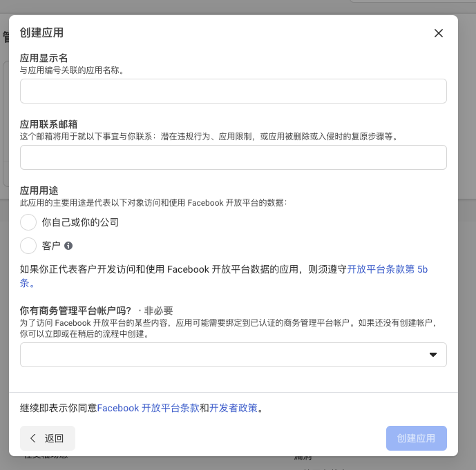Open the Facebook 开放平台条款 link
Image resolution: width=476 pixels, height=470 pixels.
148,408
